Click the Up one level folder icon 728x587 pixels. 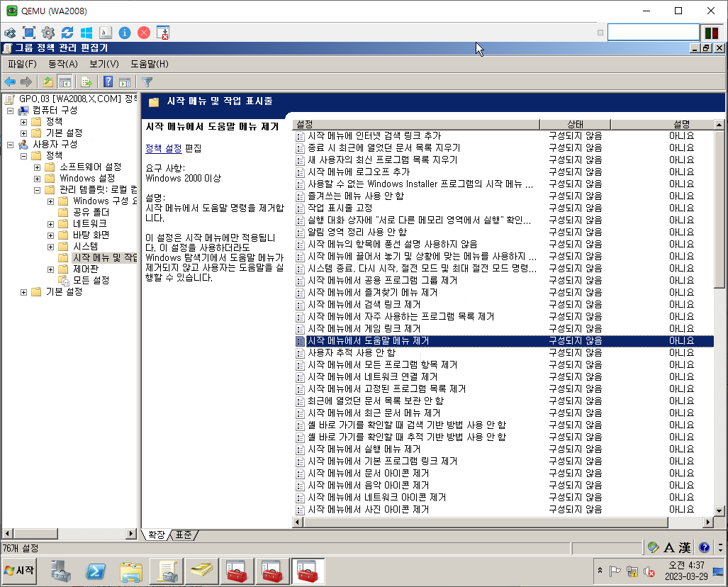[47, 82]
